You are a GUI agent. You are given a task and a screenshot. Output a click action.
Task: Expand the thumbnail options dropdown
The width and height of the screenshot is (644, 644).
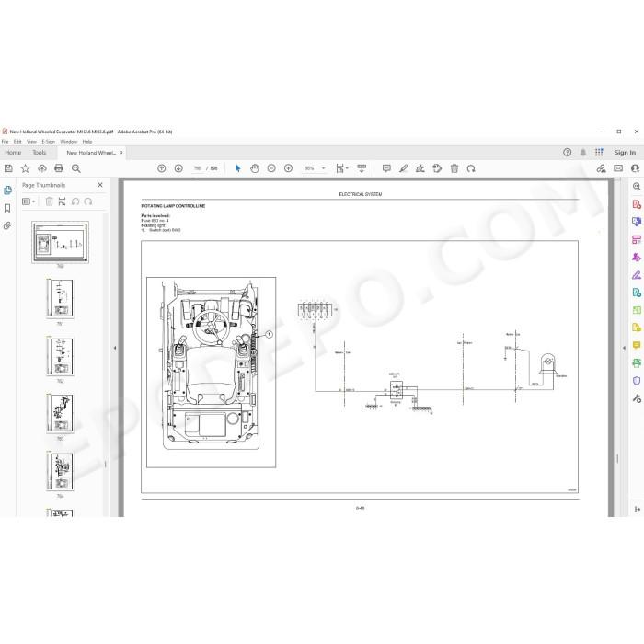coord(29,201)
